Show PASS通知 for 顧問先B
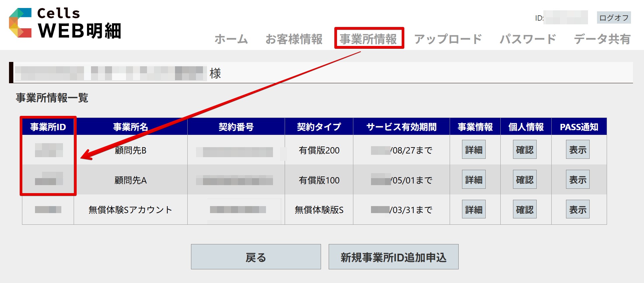Screen dimensions: 644x283 coord(577,150)
